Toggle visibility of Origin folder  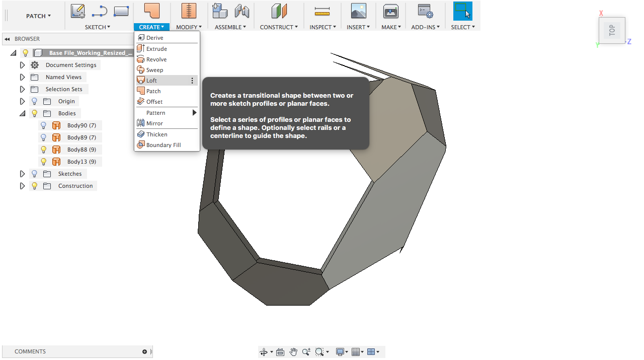35,101
